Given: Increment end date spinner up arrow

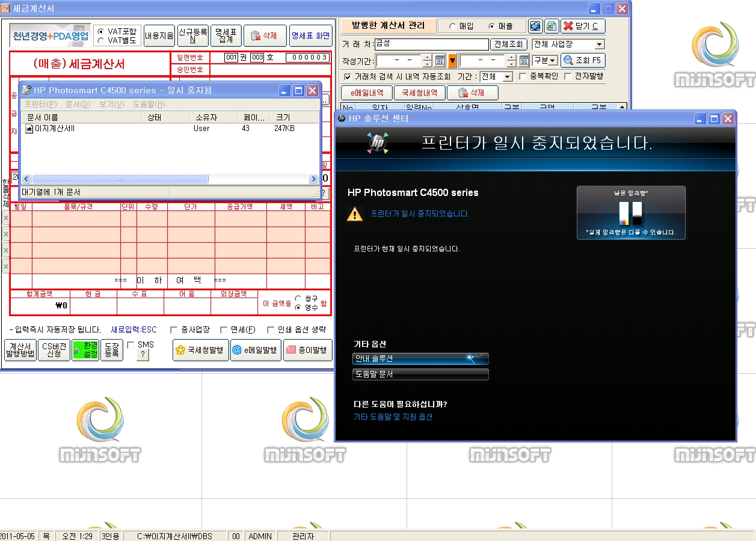Looking at the screenshot, I should point(511,58).
